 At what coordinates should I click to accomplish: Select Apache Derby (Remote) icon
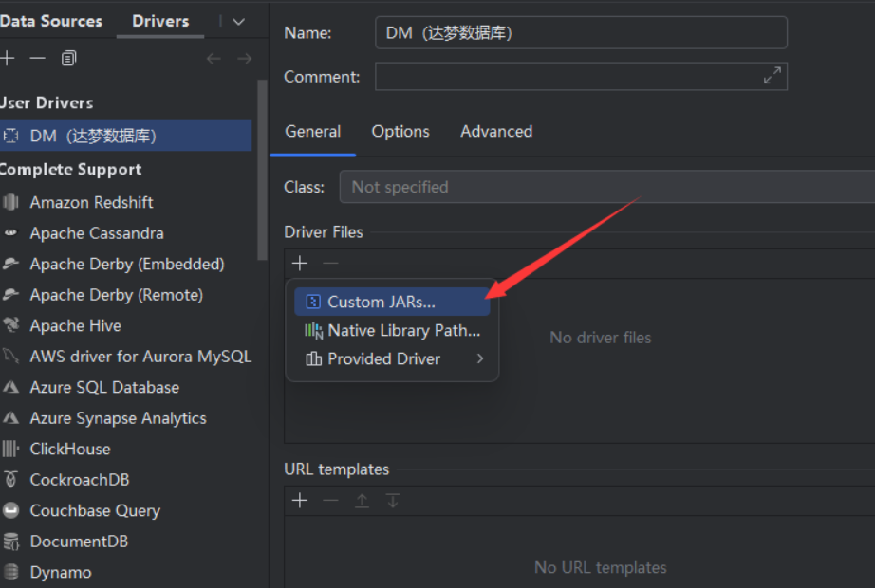tap(10, 294)
